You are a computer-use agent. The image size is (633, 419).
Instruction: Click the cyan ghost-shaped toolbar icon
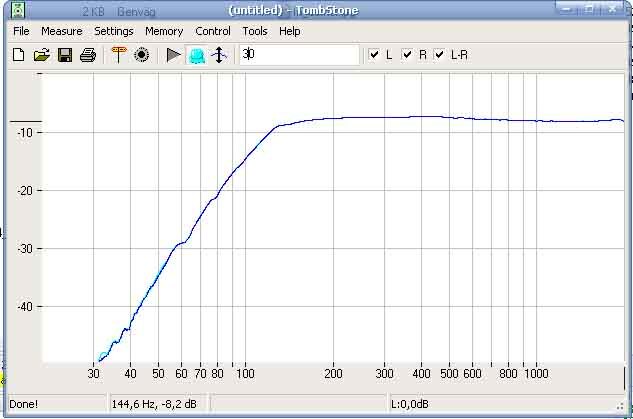[196, 55]
